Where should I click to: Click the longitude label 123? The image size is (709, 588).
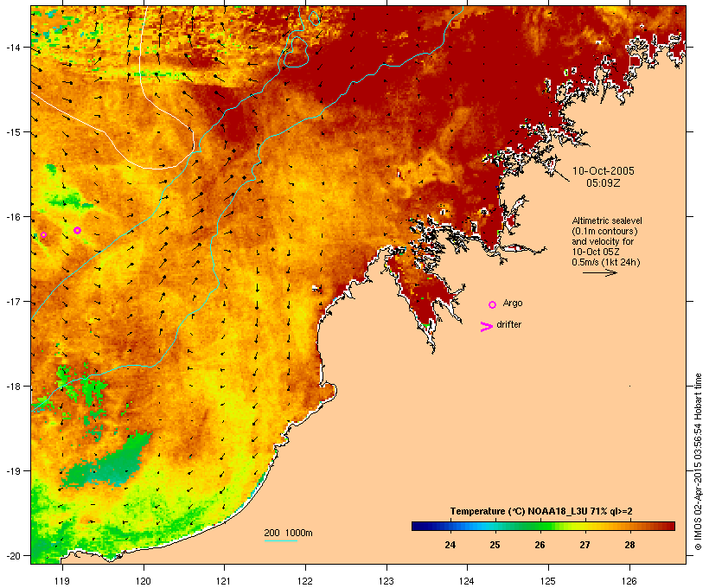pos(386,581)
